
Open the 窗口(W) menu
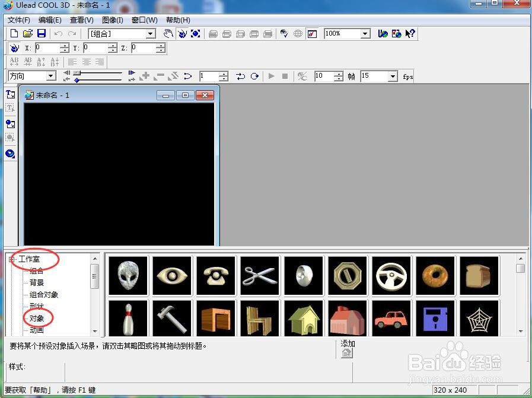[x=145, y=20]
